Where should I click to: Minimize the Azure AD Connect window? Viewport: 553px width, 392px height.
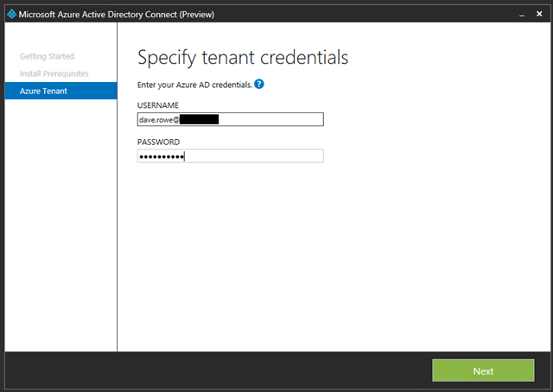(x=522, y=15)
